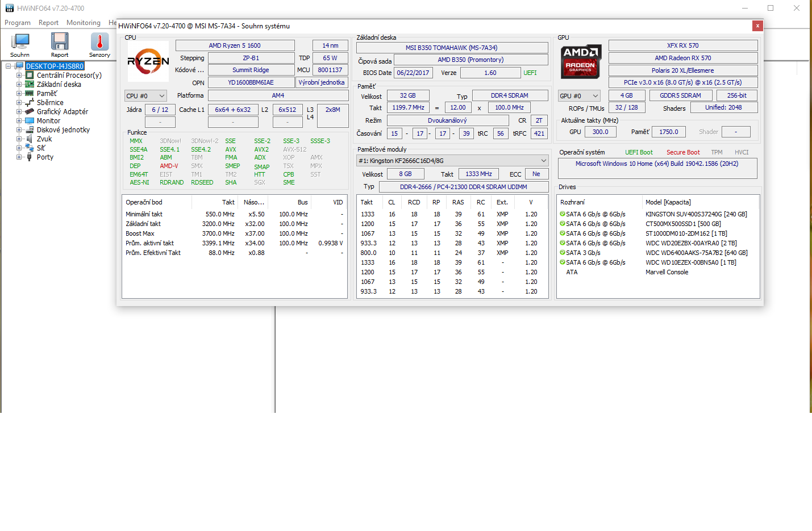Close the Souhrn systému summary window
812x531 pixels.
(x=757, y=26)
